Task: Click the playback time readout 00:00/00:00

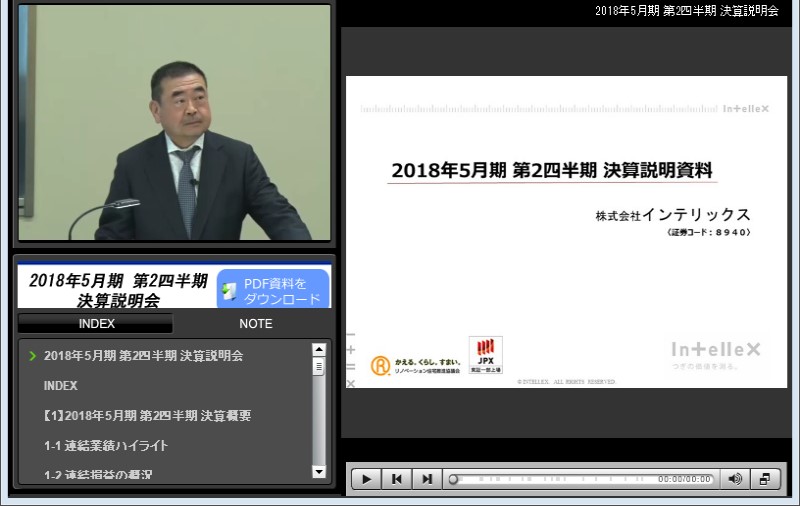Action: (x=684, y=479)
